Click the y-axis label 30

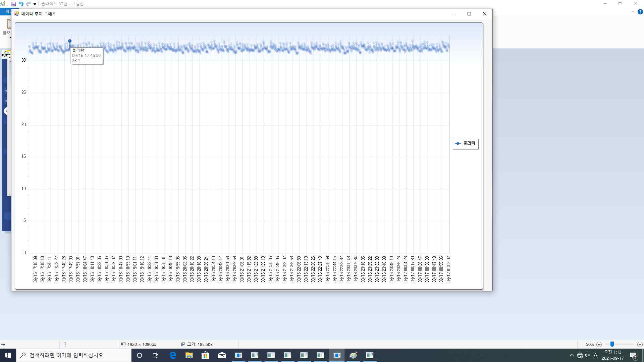(x=23, y=60)
